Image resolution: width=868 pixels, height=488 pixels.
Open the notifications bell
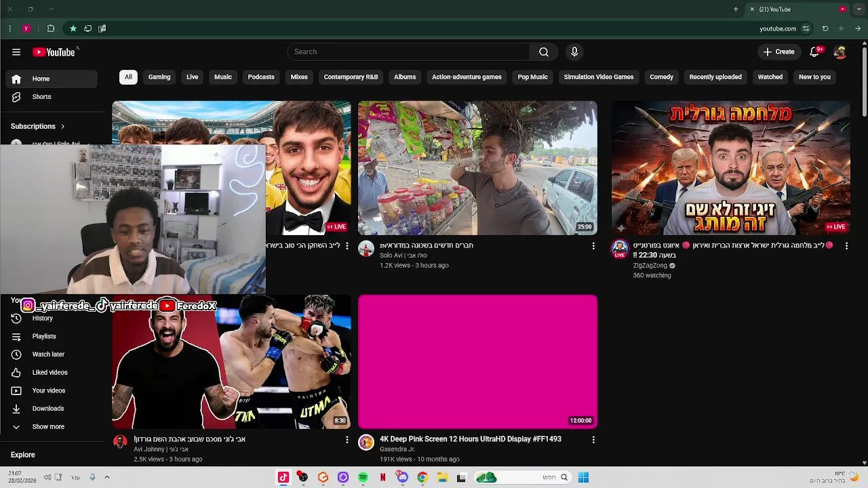(x=815, y=52)
